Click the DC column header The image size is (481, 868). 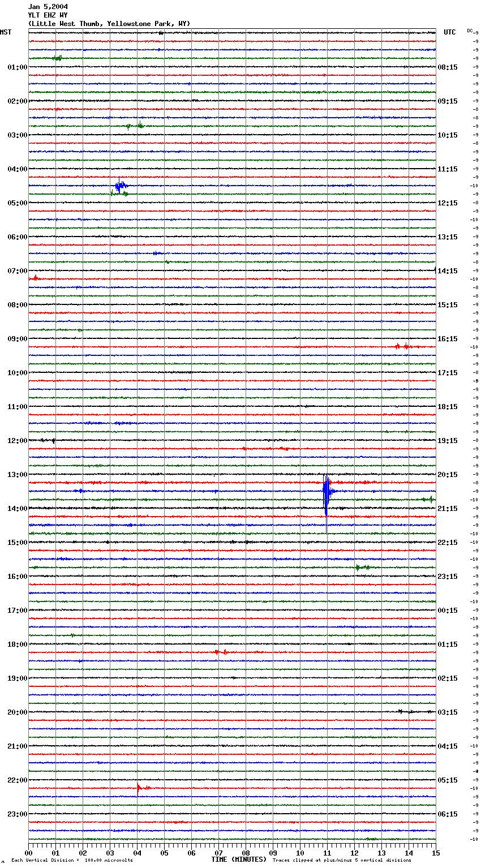click(x=470, y=31)
